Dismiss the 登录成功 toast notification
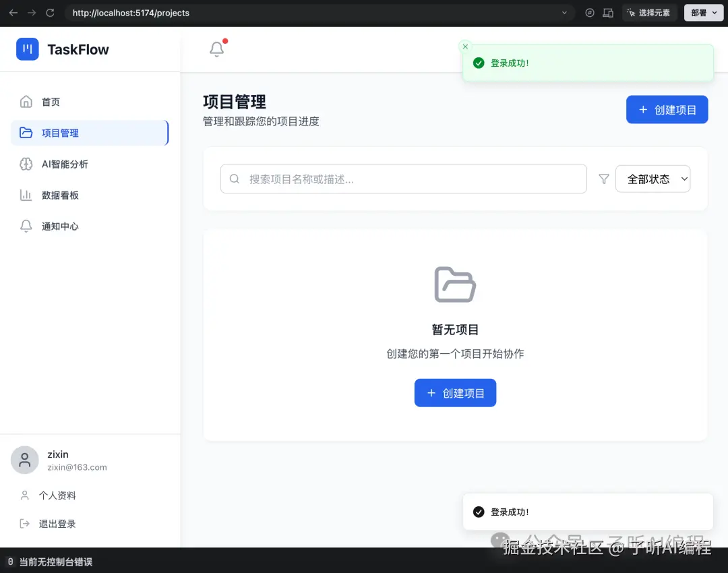This screenshot has width=728, height=573. (465, 47)
